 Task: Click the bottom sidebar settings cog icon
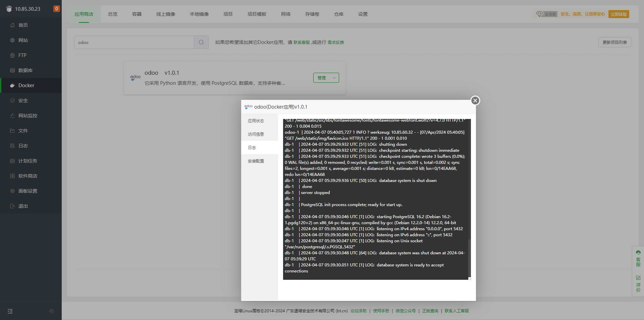(52, 311)
